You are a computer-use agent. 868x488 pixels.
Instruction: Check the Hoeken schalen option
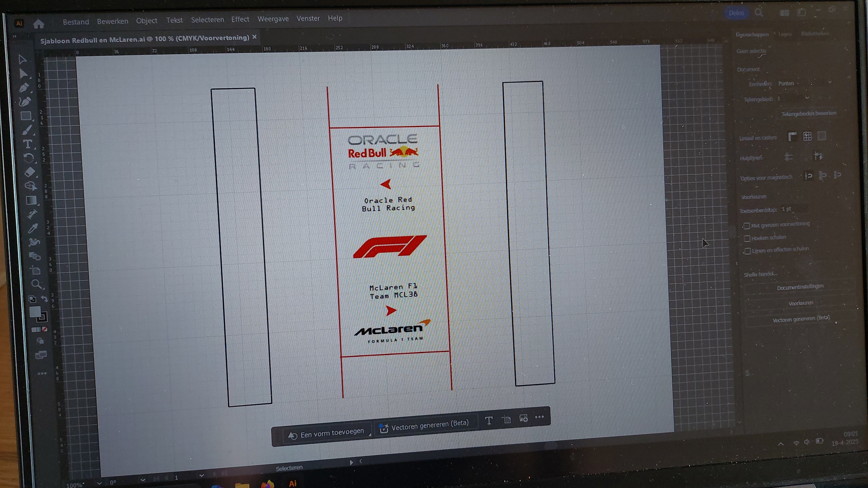(x=747, y=238)
